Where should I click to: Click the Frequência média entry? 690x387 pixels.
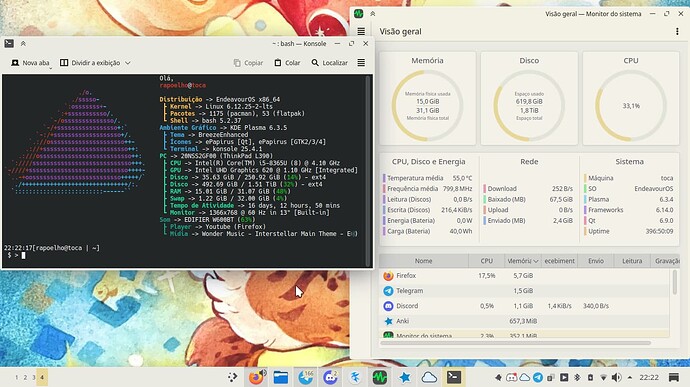427,188
